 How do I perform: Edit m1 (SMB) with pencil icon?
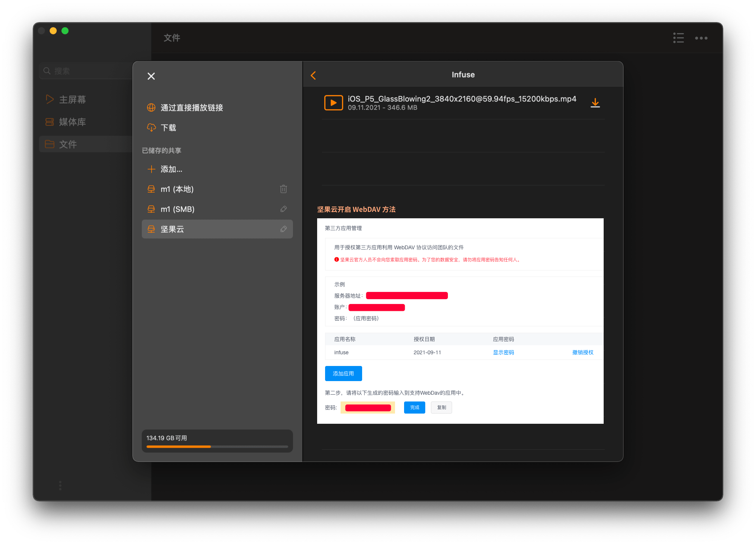[x=283, y=209]
